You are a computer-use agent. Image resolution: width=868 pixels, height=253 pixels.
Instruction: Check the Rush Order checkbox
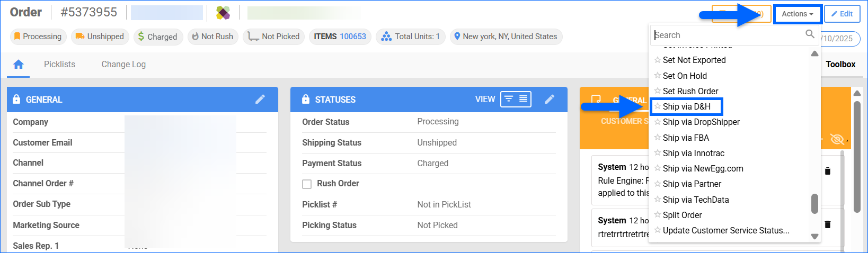[307, 184]
